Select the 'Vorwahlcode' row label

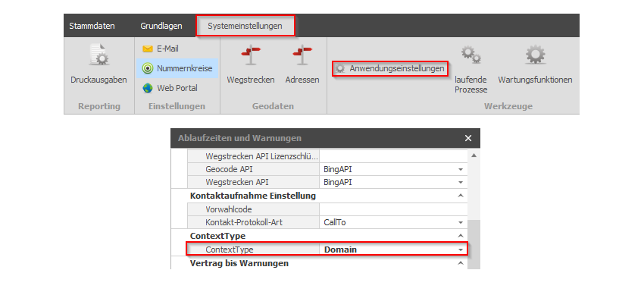click(228, 209)
